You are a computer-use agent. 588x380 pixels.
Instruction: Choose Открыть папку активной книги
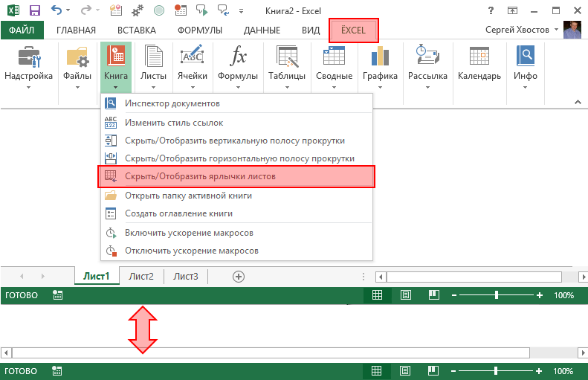(x=236, y=196)
